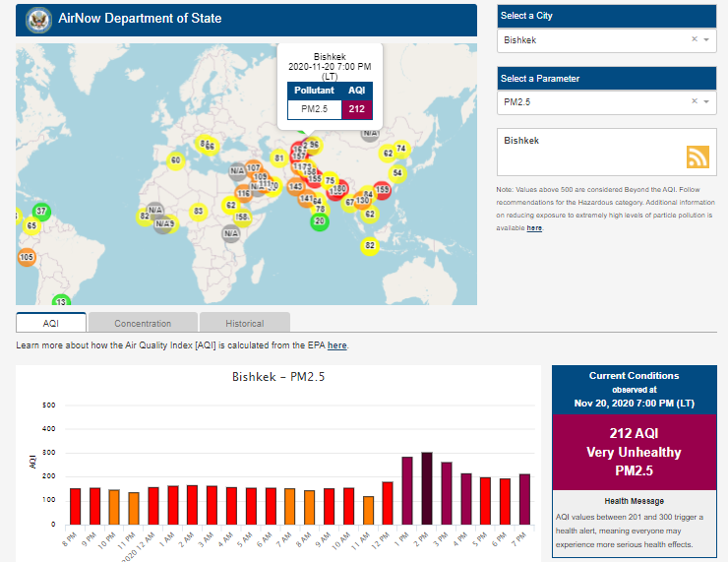
Task: Select the AQI tab
Action: click(x=51, y=323)
